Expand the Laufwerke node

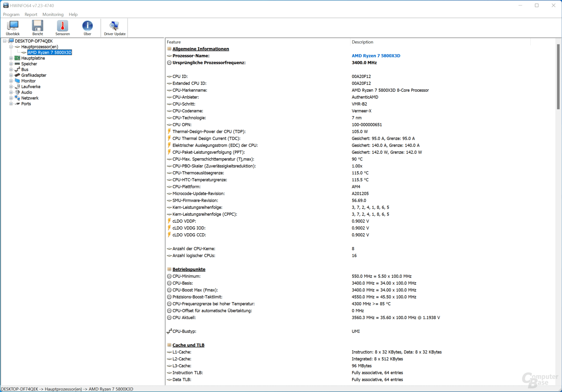point(11,87)
